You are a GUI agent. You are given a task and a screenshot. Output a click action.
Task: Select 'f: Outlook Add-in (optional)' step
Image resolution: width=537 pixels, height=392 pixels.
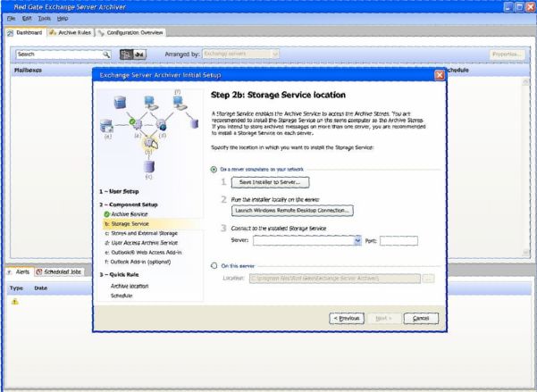(x=138, y=262)
